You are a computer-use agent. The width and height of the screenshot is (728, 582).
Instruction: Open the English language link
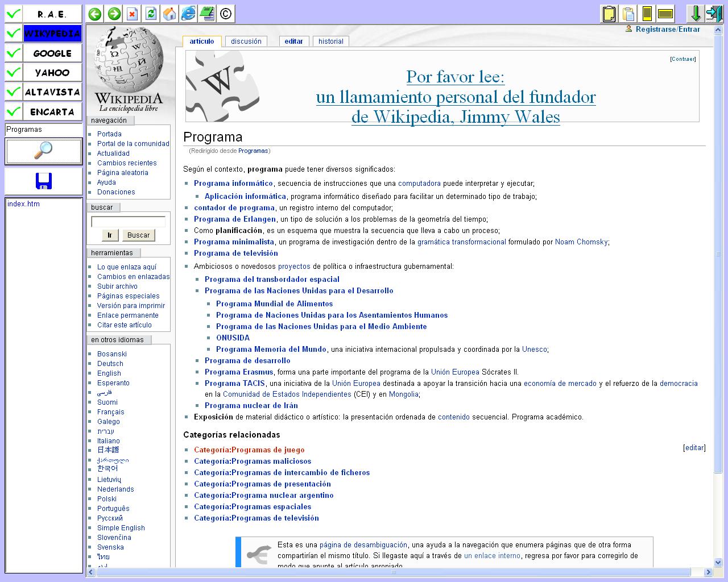(x=109, y=373)
